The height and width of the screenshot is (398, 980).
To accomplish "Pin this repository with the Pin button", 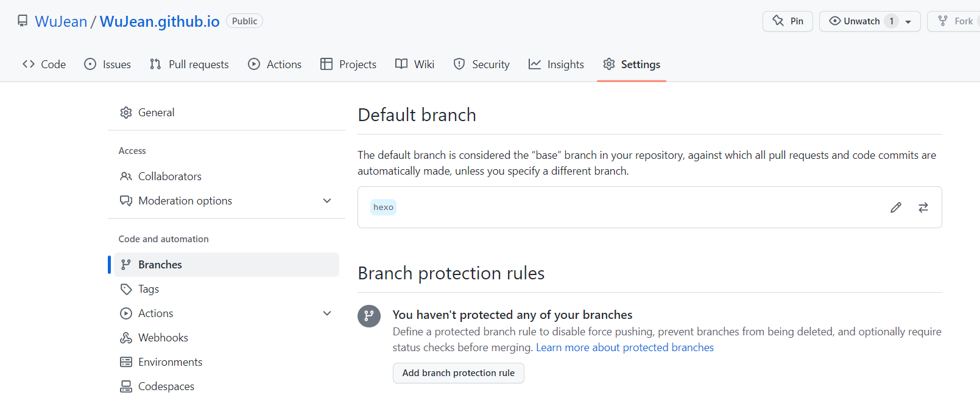I will click(788, 21).
